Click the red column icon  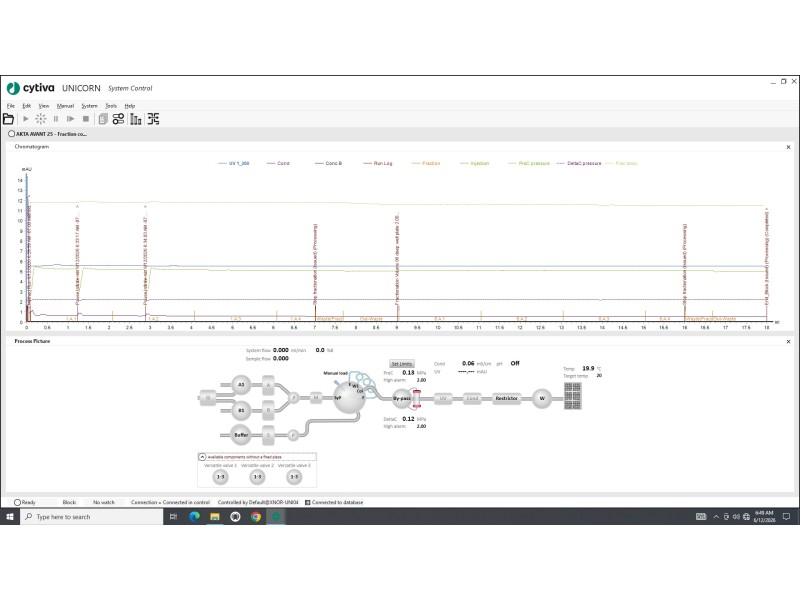coord(416,398)
